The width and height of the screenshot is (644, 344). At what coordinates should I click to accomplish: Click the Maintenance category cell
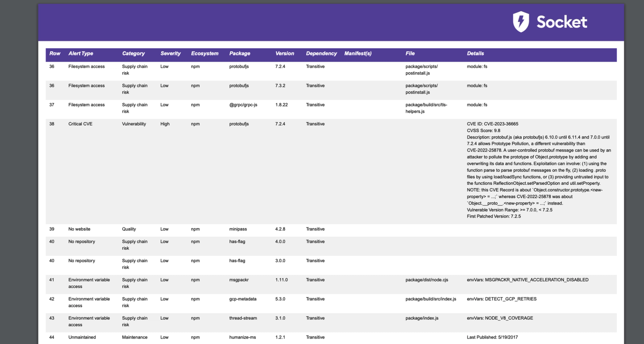click(134, 337)
